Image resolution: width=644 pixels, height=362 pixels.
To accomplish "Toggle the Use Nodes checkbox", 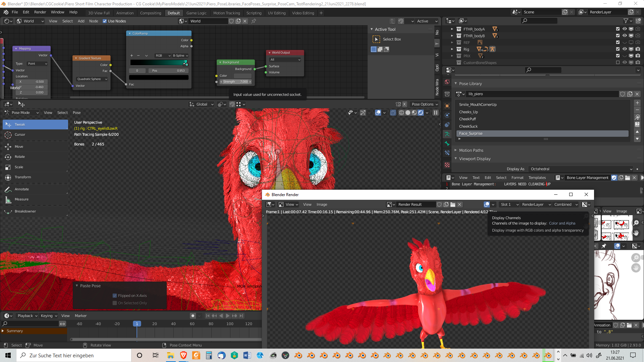I will click(x=105, y=21).
